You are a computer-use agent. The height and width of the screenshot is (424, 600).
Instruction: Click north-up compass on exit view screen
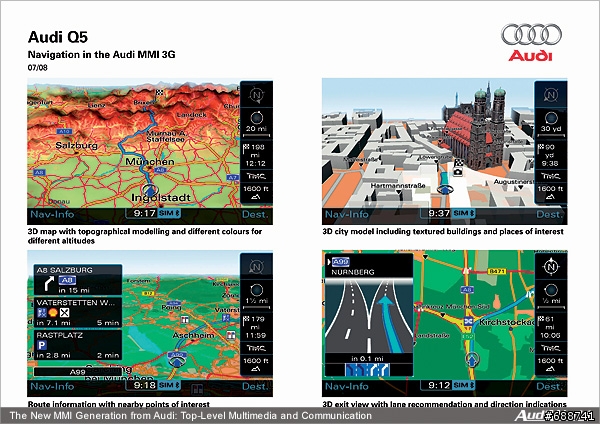551,267
